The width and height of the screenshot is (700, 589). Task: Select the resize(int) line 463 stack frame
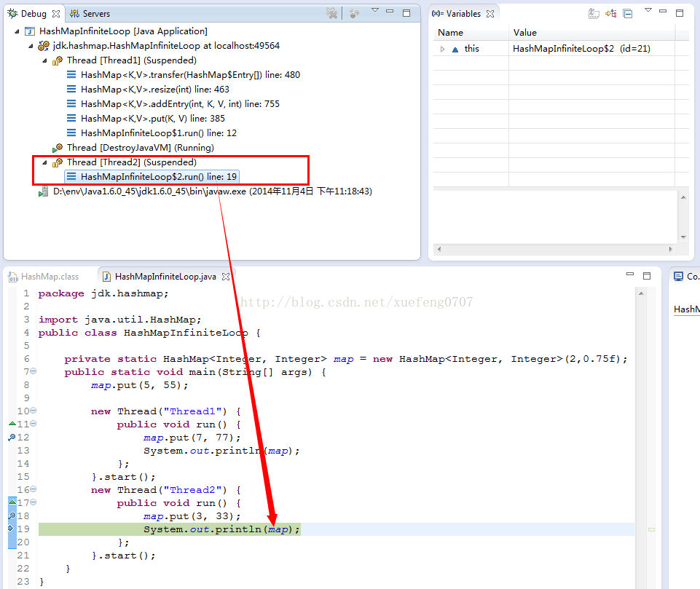coord(155,90)
